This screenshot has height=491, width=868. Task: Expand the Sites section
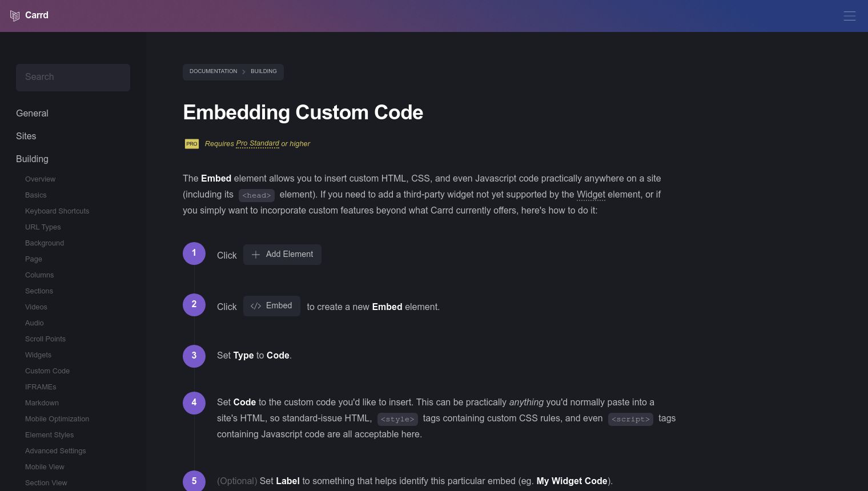(x=26, y=136)
